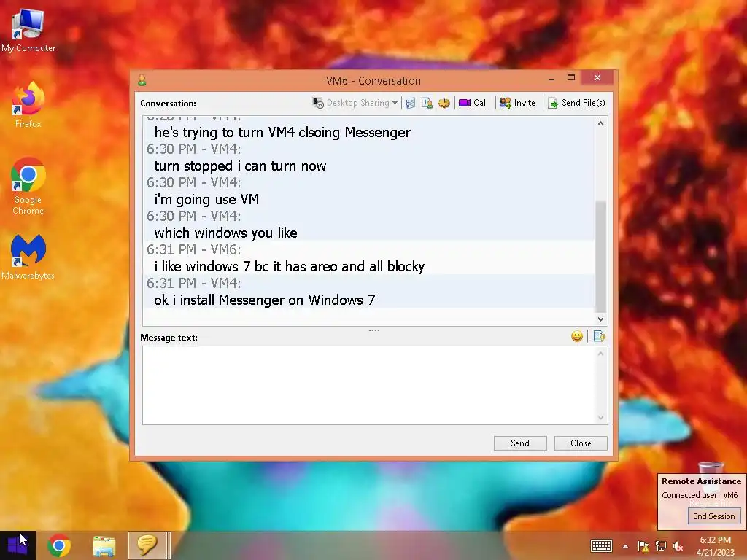Open the emoticon smiley picker
The height and width of the screenshot is (560, 747).
[x=577, y=337]
